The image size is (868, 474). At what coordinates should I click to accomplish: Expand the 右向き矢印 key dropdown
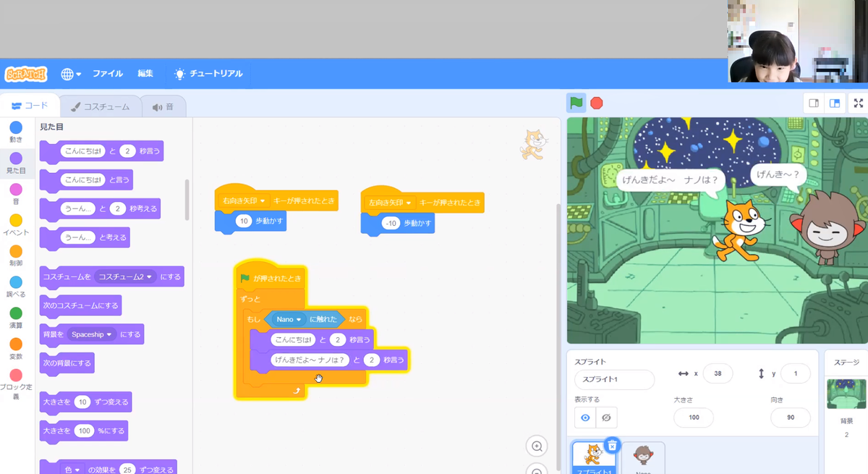point(263,200)
